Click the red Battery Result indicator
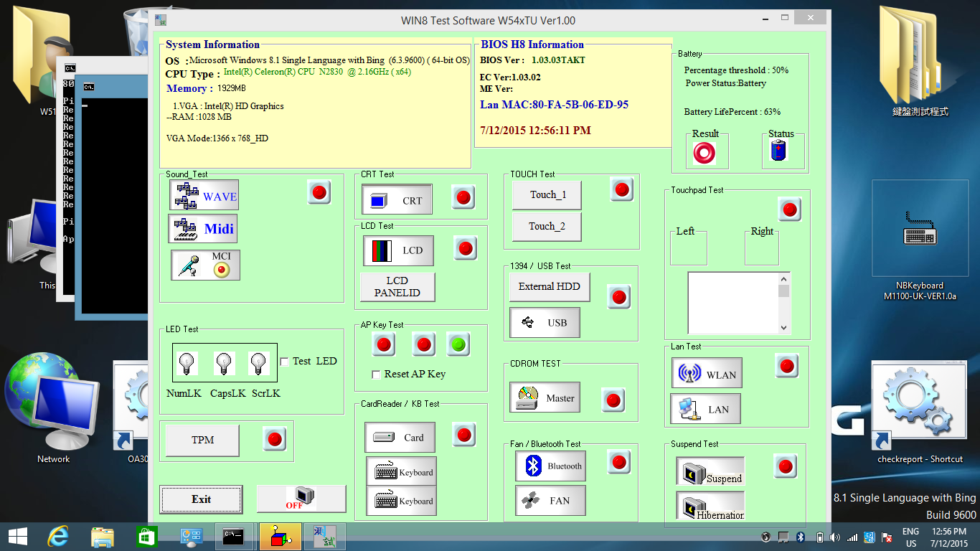Viewport: 980px width, 551px height. tap(705, 153)
